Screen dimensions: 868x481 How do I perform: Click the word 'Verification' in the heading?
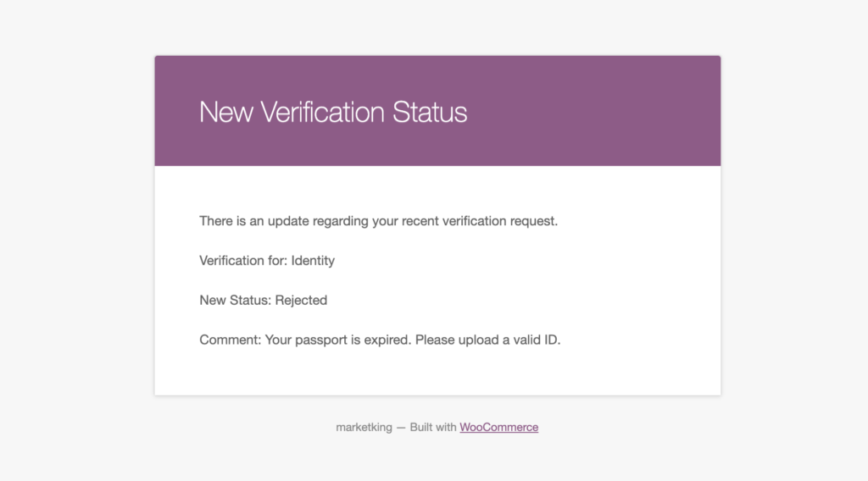tap(322, 113)
